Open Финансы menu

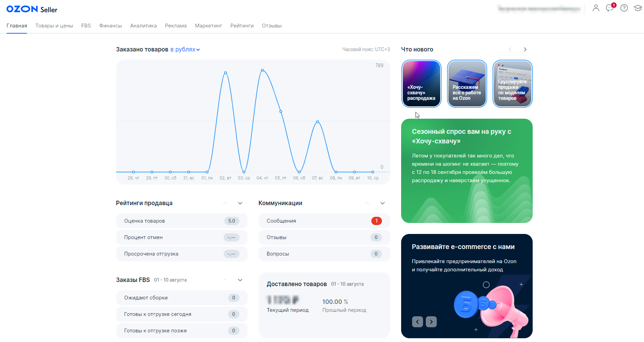pos(110,26)
